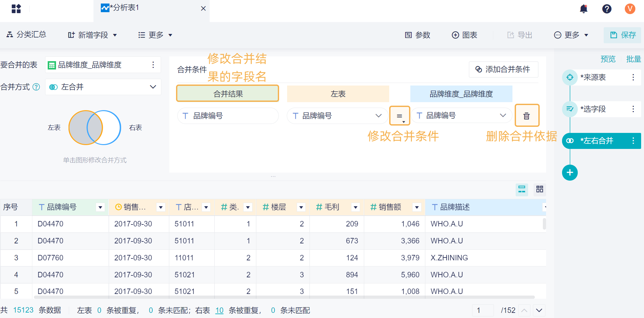The width and height of the screenshot is (644, 318).
Task: Click the delete merge condition trash icon
Action: 527,116
